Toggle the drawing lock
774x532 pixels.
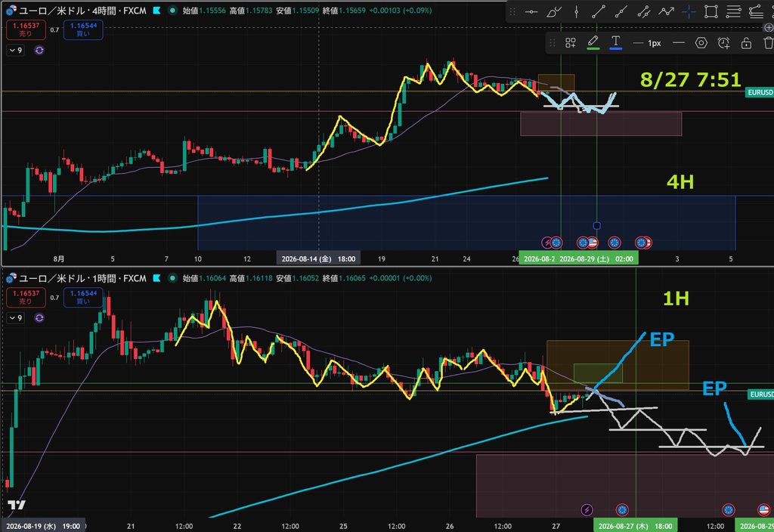pyautogui.click(x=746, y=43)
